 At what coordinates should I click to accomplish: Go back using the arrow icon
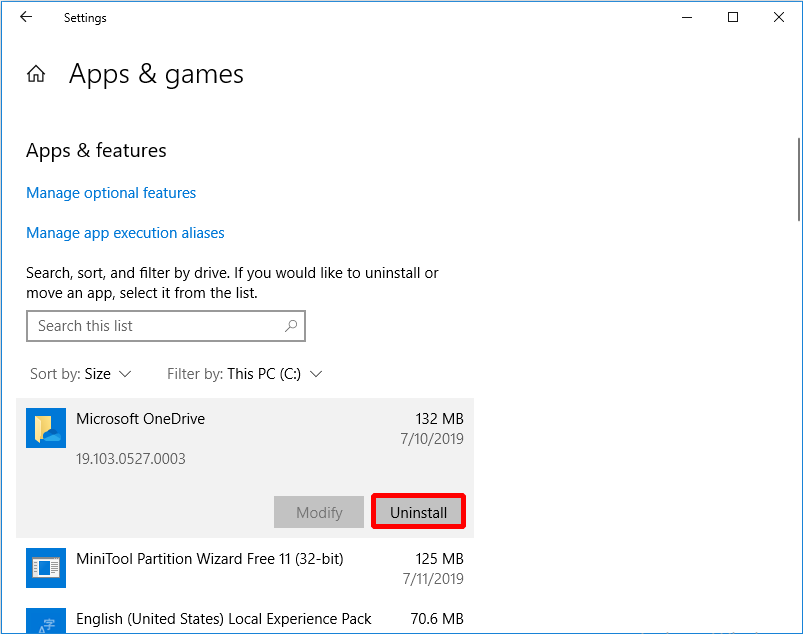[x=26, y=17]
